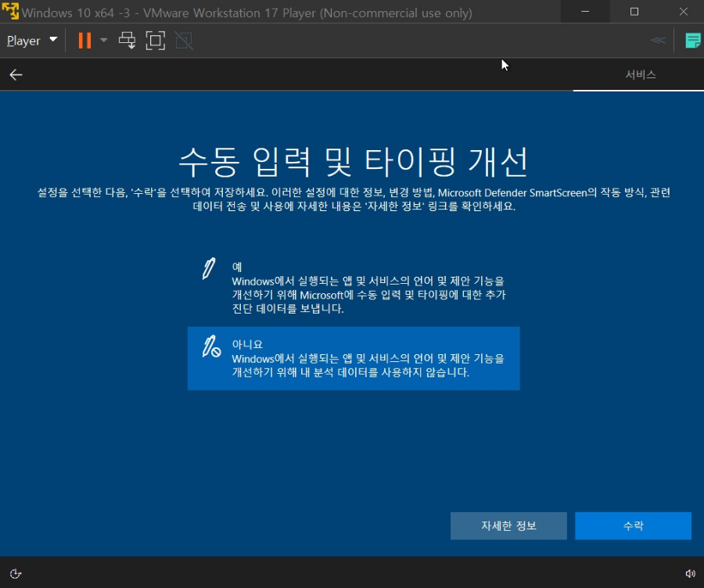The width and height of the screenshot is (704, 588).
Task: Open the ease of access icon
Action: coord(16,573)
